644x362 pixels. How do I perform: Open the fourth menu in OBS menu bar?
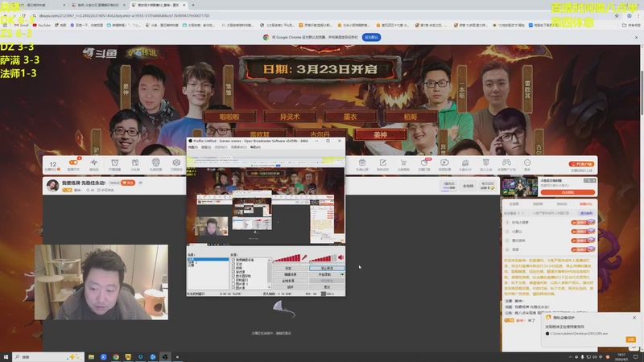pyautogui.click(x=238, y=147)
